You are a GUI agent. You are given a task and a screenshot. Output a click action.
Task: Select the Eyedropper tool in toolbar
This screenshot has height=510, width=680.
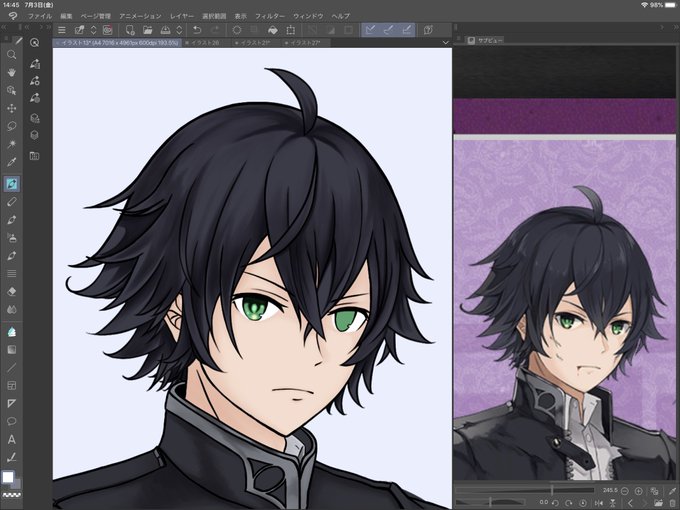click(x=12, y=162)
